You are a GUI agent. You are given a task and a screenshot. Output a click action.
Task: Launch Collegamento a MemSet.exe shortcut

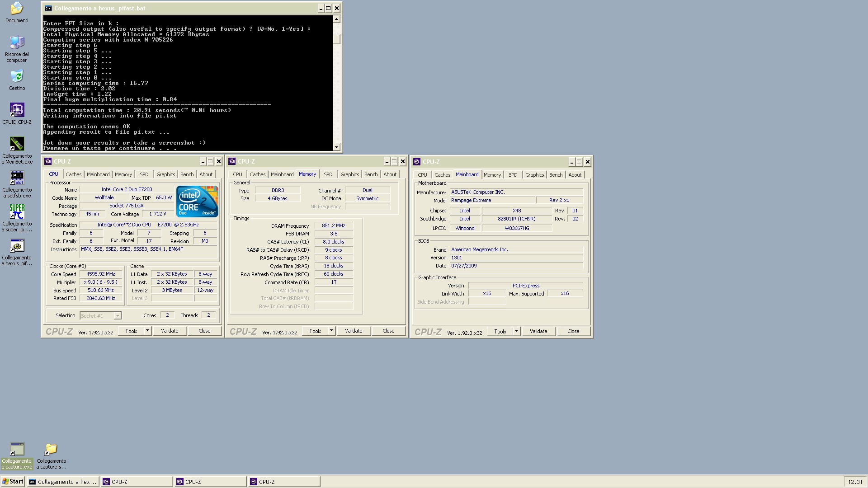(17, 144)
